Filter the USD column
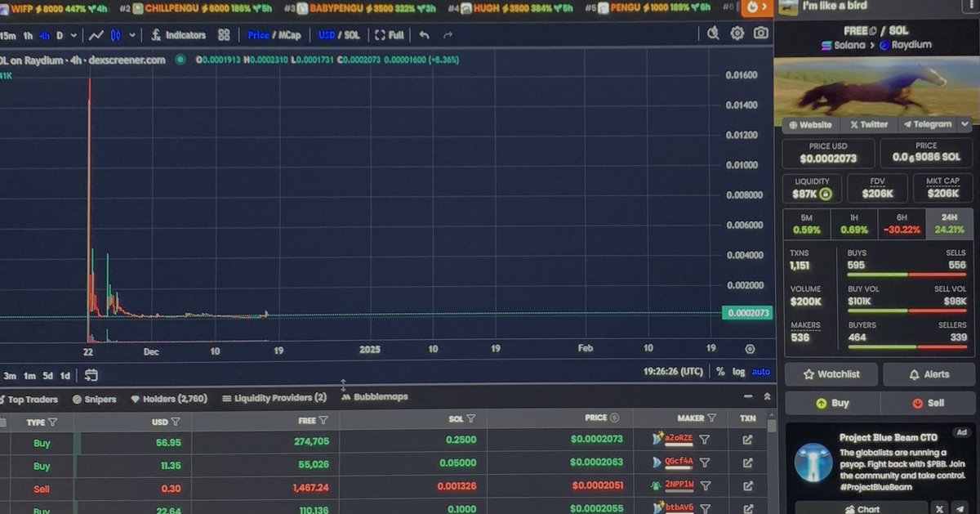Screen dimensions: 980x514 coord(176,422)
